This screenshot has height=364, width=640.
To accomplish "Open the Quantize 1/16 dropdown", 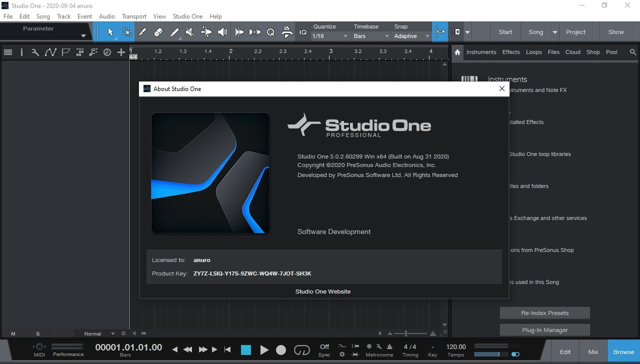I will pos(329,36).
